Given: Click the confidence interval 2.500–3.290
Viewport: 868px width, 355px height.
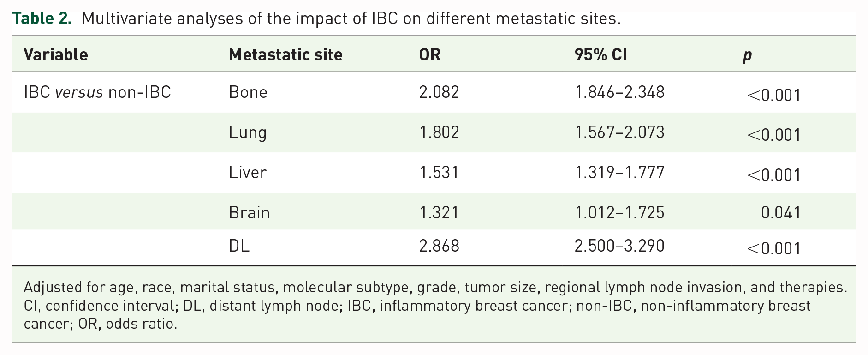Looking at the screenshot, I should pyautogui.click(x=619, y=246).
